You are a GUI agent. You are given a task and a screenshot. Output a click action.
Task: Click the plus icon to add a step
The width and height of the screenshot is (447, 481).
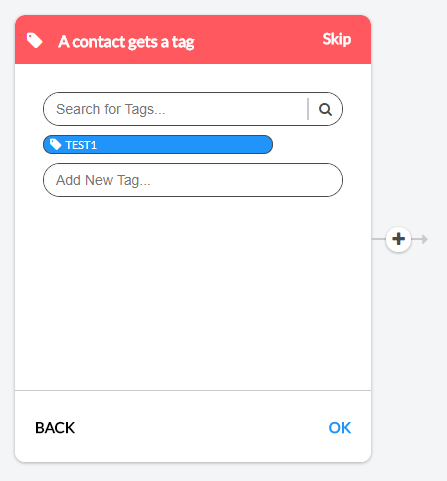[x=398, y=239]
